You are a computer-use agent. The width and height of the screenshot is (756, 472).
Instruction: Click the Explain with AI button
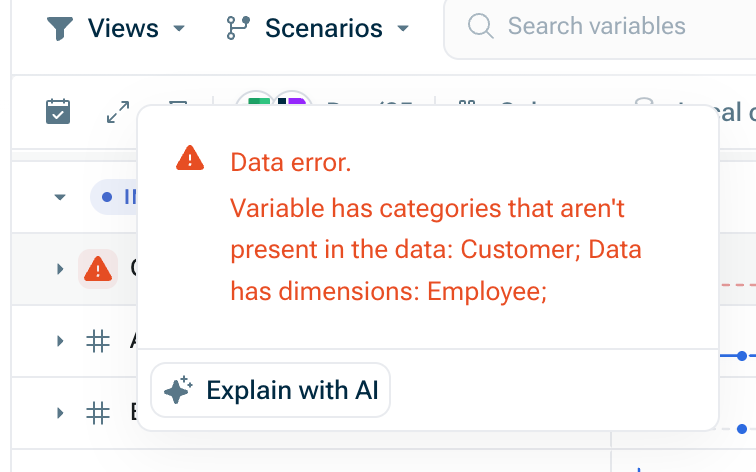270,390
